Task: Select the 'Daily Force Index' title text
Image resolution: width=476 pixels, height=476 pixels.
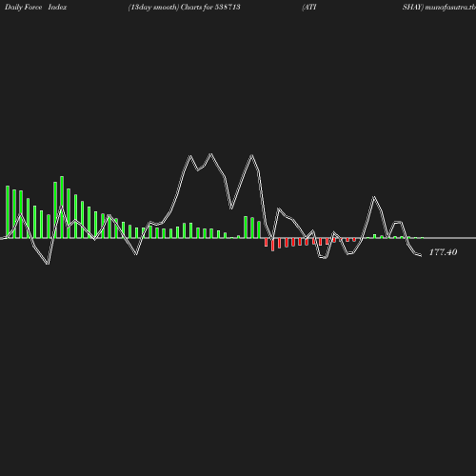Action: coord(36,8)
